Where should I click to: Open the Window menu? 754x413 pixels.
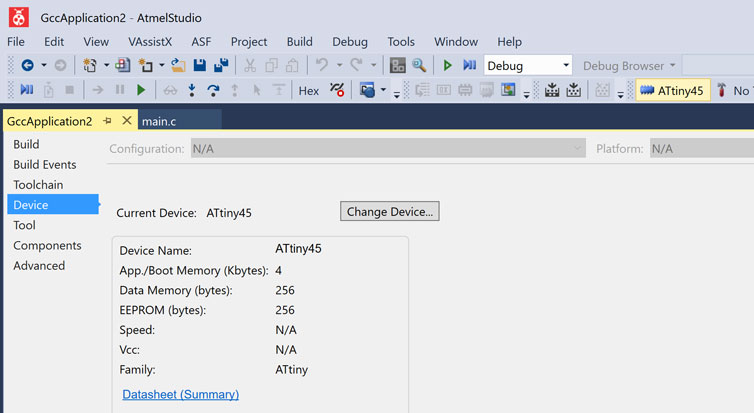pyautogui.click(x=456, y=42)
